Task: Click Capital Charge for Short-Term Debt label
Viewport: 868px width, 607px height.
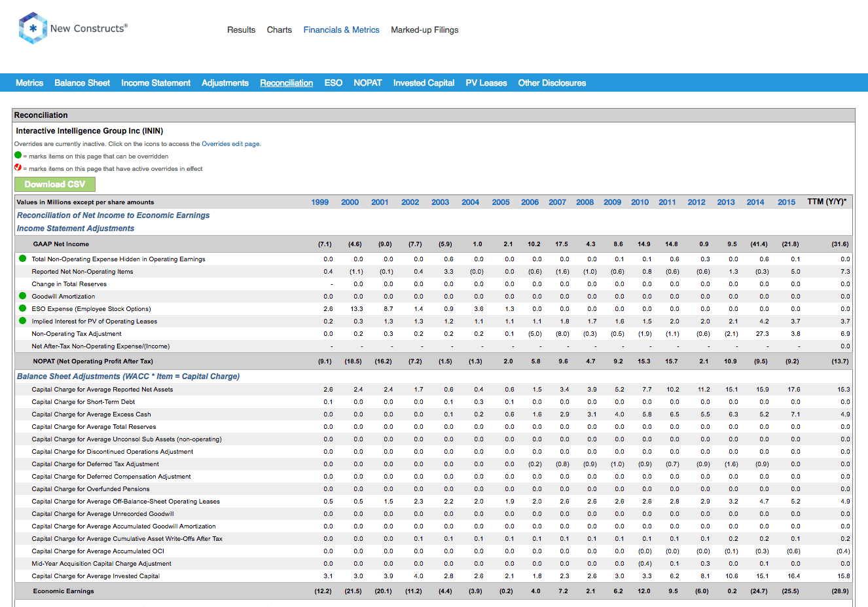Action: (x=83, y=402)
